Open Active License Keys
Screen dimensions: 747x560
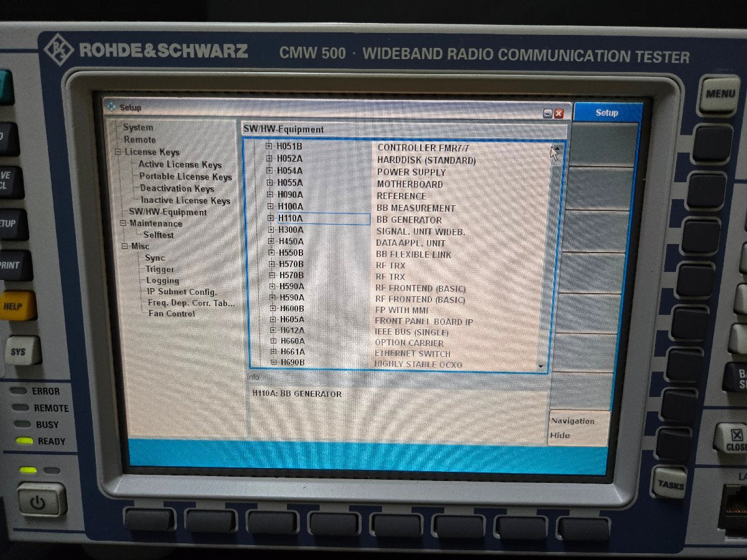(x=180, y=165)
